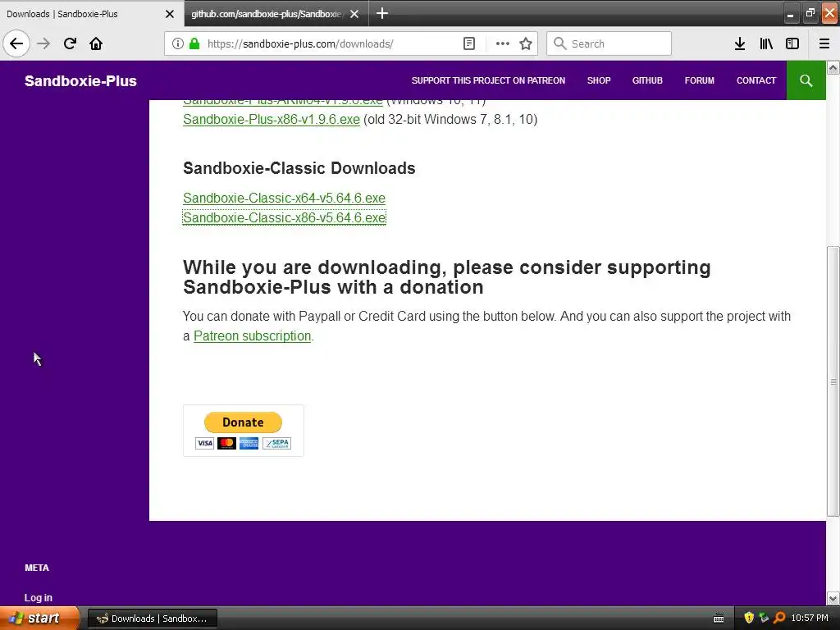Open page actions three-dots menu
The height and width of the screenshot is (630, 840).
pos(503,44)
